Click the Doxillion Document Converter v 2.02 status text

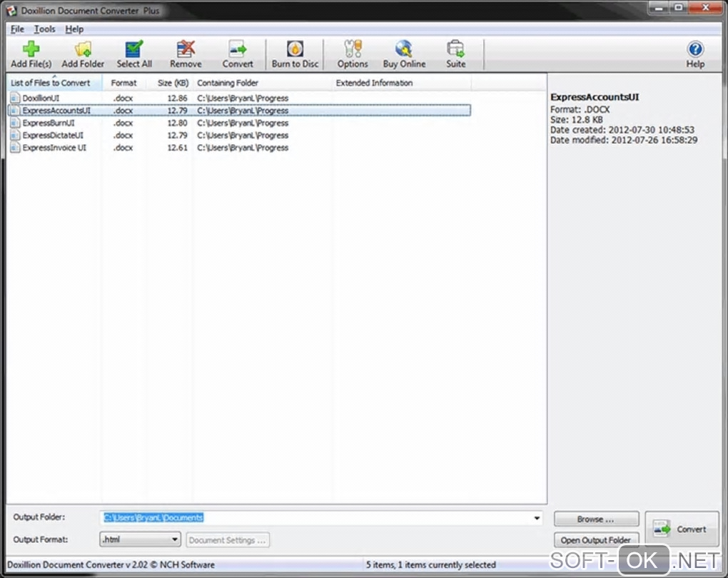(111, 565)
